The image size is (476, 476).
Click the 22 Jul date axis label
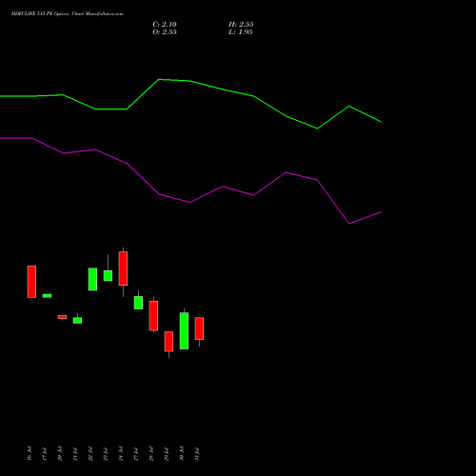click(x=90, y=453)
